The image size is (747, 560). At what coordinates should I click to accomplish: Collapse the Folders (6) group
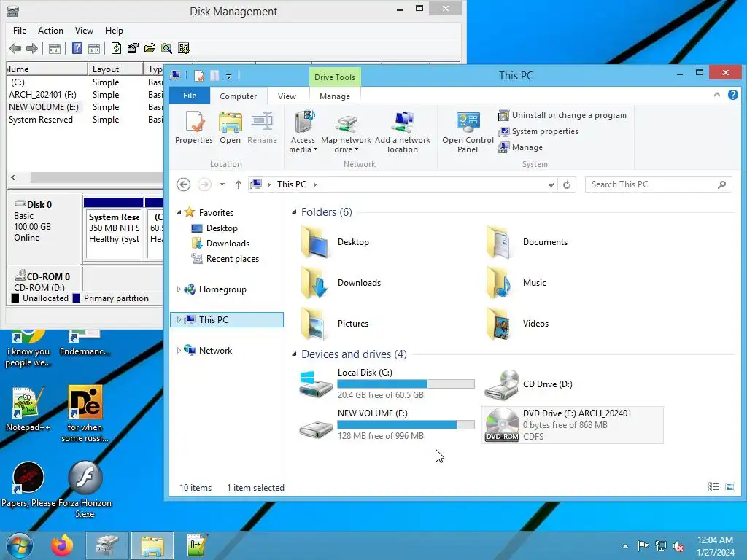(294, 212)
